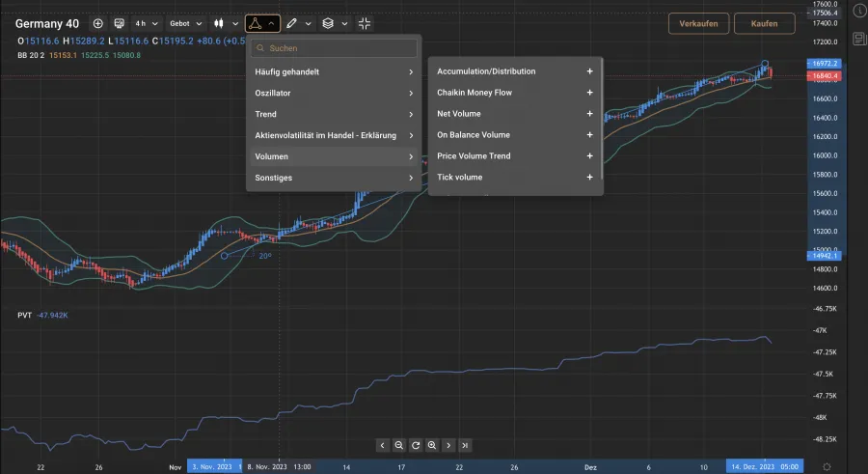Add the Accumulation/Distribution indicator via plus
The image size is (868, 474).
point(589,71)
